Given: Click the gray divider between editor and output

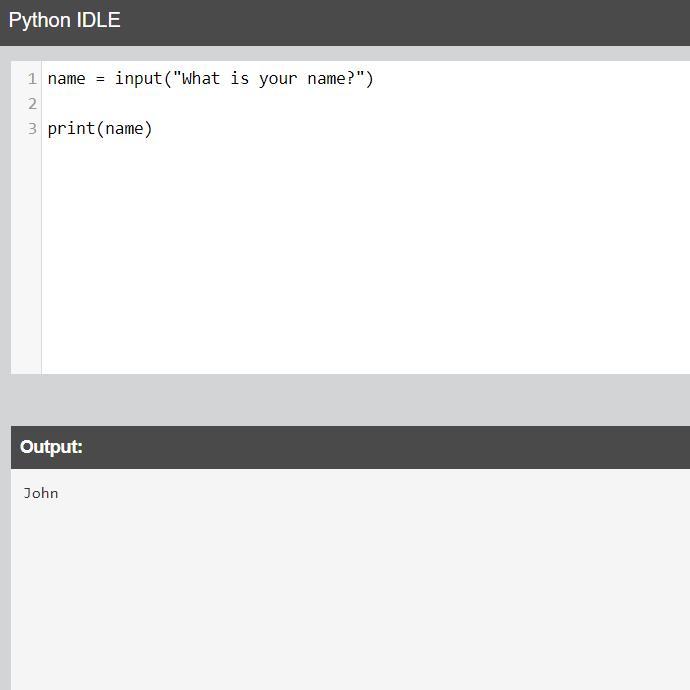Looking at the screenshot, I should pyautogui.click(x=350, y=400).
